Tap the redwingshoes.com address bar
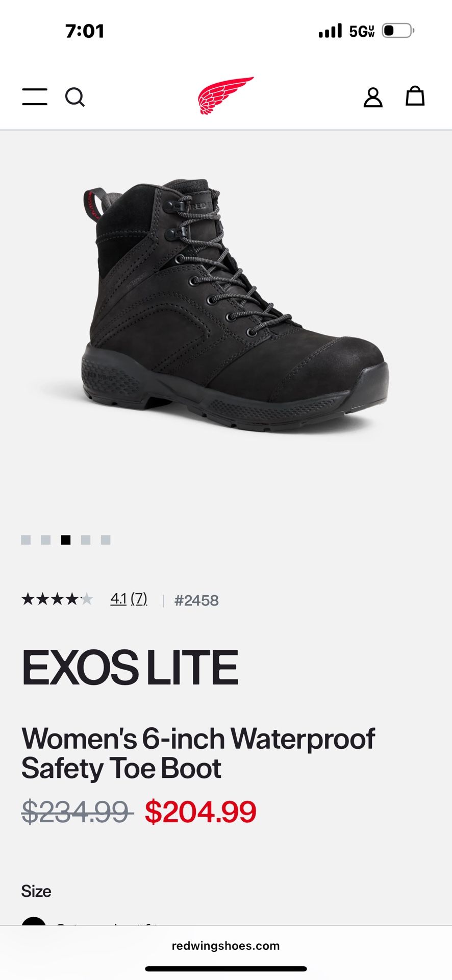The height and width of the screenshot is (980, 452). [x=226, y=946]
